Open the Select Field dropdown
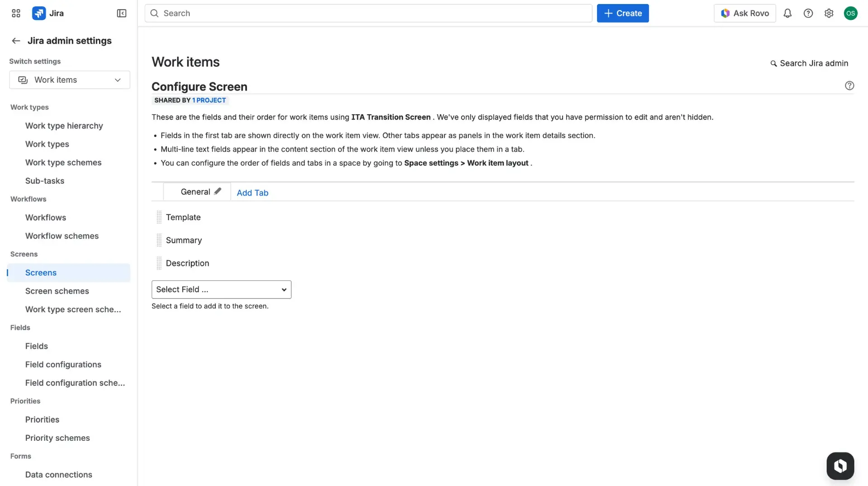868x486 pixels. point(221,290)
